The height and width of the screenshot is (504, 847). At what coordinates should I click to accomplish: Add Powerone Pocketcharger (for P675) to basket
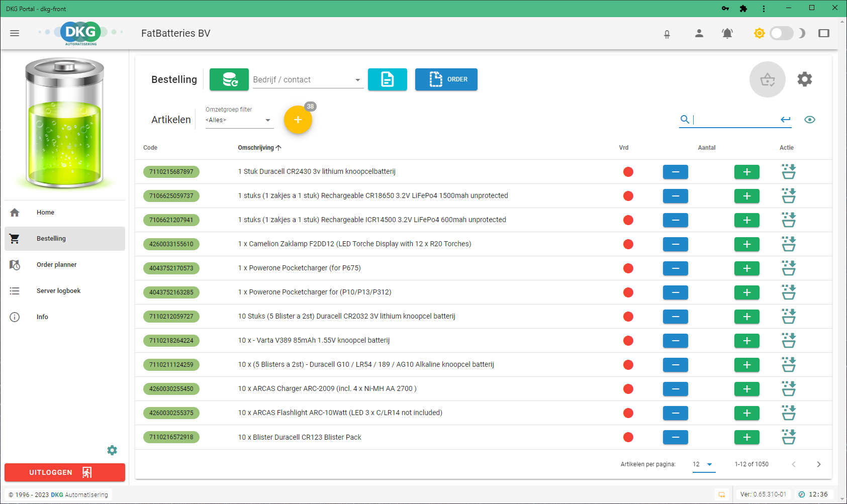[789, 268]
